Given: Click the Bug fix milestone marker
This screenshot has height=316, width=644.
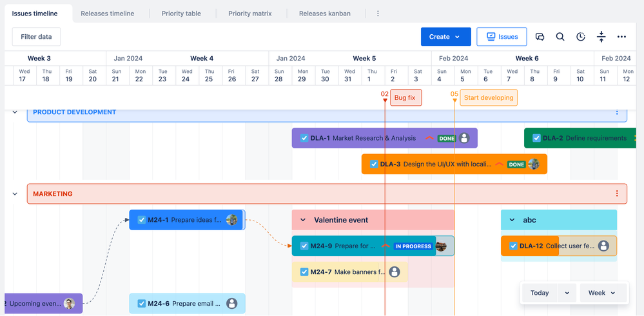Looking at the screenshot, I should [x=405, y=98].
